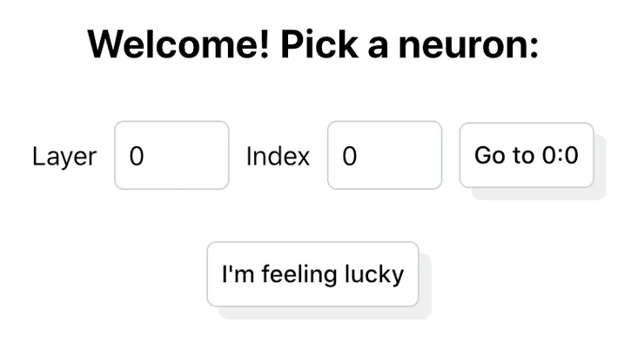This screenshot has width=644, height=350.
Task: Select the "Layer" field label
Action: click(x=64, y=157)
